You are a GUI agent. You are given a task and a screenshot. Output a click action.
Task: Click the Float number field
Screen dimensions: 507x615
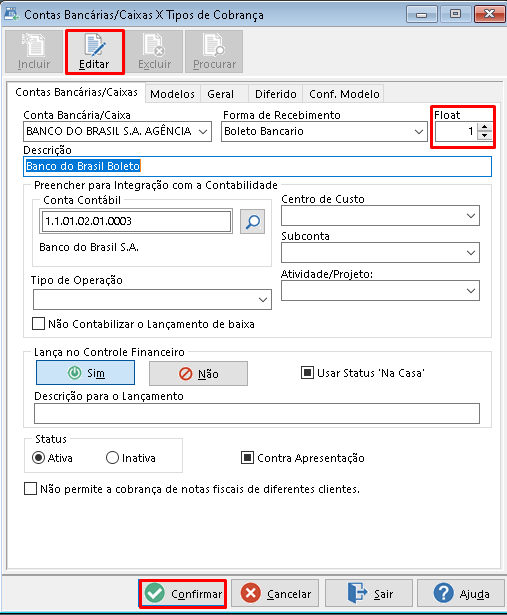click(456, 131)
